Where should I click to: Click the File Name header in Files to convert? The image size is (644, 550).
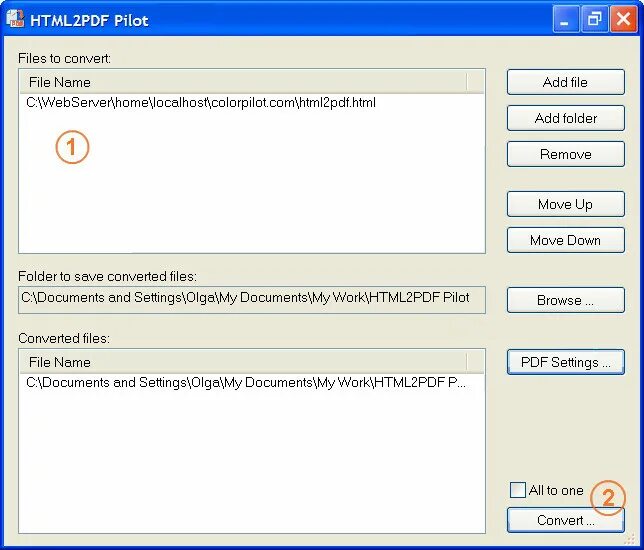pos(243,83)
